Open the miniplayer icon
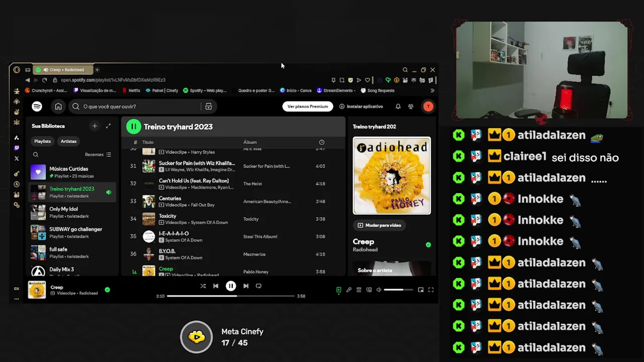 421,290
